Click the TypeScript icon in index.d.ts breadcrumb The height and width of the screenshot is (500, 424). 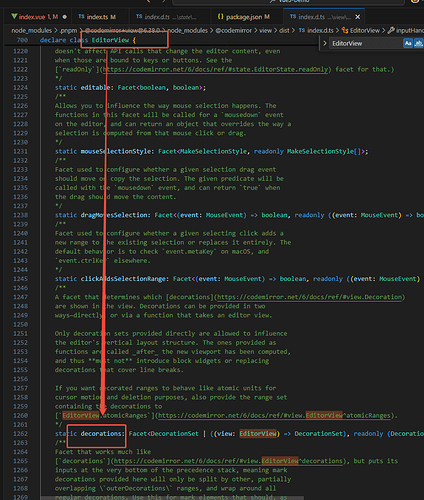click(302, 30)
